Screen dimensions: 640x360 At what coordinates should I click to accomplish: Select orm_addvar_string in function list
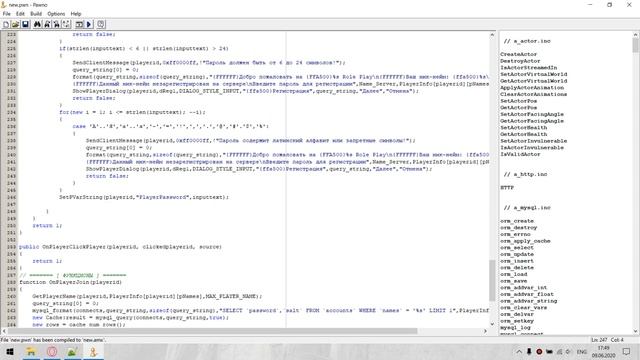point(529,301)
